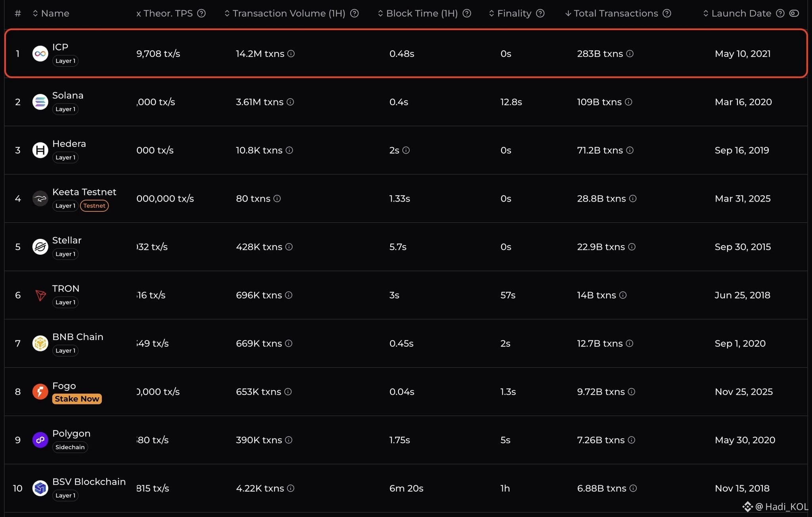The width and height of the screenshot is (812, 517).
Task: Open the Stellar chain logo
Action: click(40, 247)
